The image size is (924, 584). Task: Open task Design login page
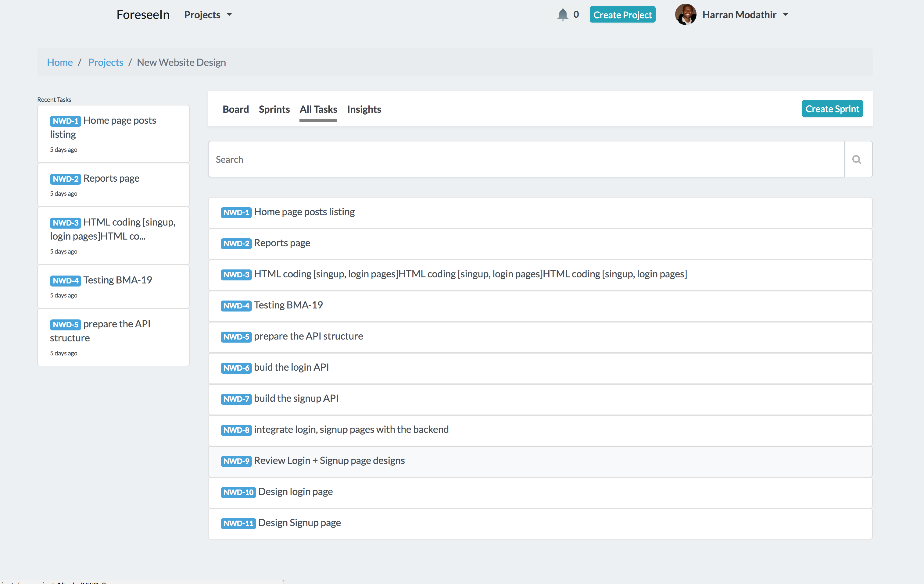(295, 492)
